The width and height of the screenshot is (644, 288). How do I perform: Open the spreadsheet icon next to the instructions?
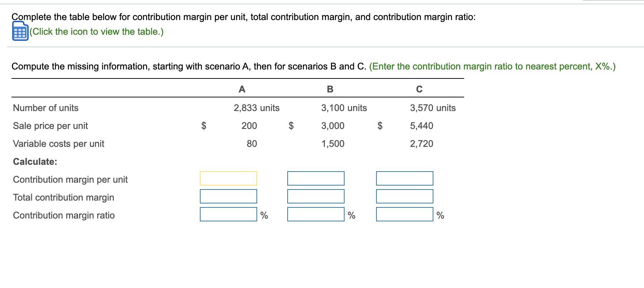point(20,32)
